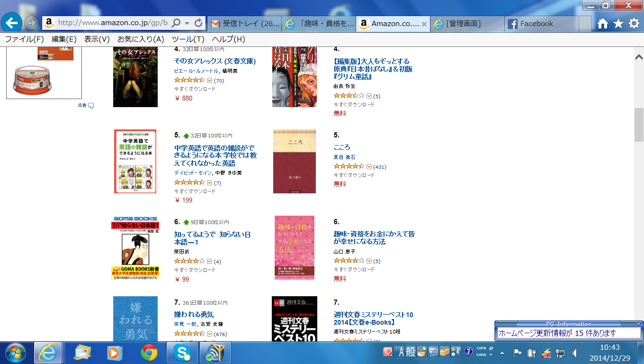Click the IME search dictionary magnifier icon
The image size is (644, 364).
pyautogui.click(x=433, y=352)
